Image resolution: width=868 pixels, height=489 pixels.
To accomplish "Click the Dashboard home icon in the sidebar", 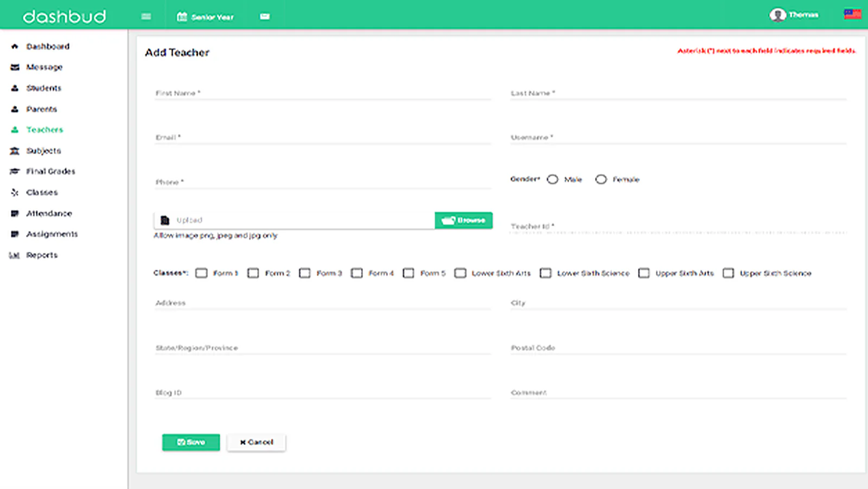I will click(15, 47).
